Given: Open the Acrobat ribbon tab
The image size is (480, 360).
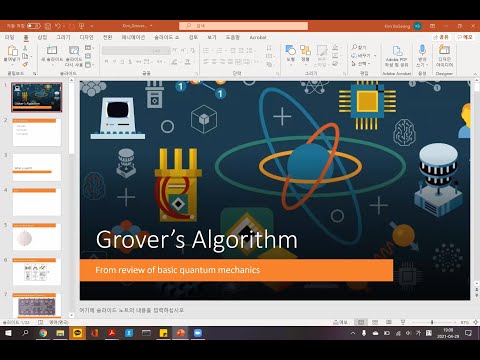Looking at the screenshot, I should coord(258,37).
